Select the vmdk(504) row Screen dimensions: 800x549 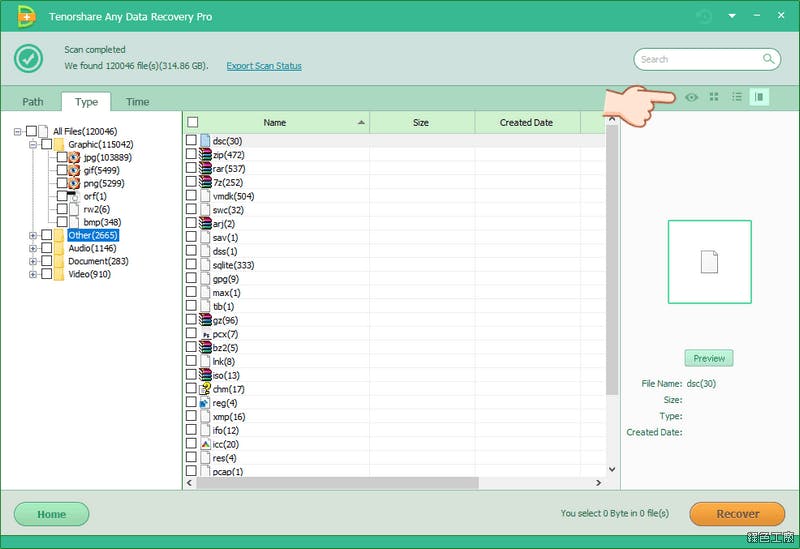[x=395, y=196]
